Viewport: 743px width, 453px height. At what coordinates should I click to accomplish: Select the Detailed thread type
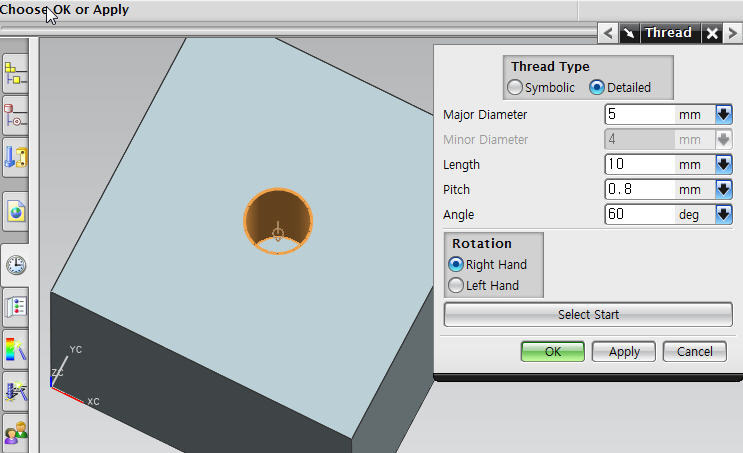pos(597,88)
